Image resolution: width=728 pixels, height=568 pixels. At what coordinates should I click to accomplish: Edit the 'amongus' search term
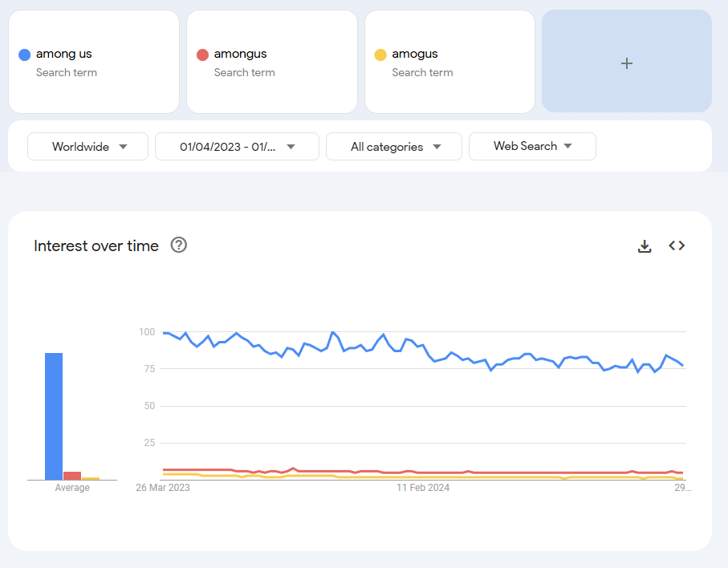click(x=241, y=54)
